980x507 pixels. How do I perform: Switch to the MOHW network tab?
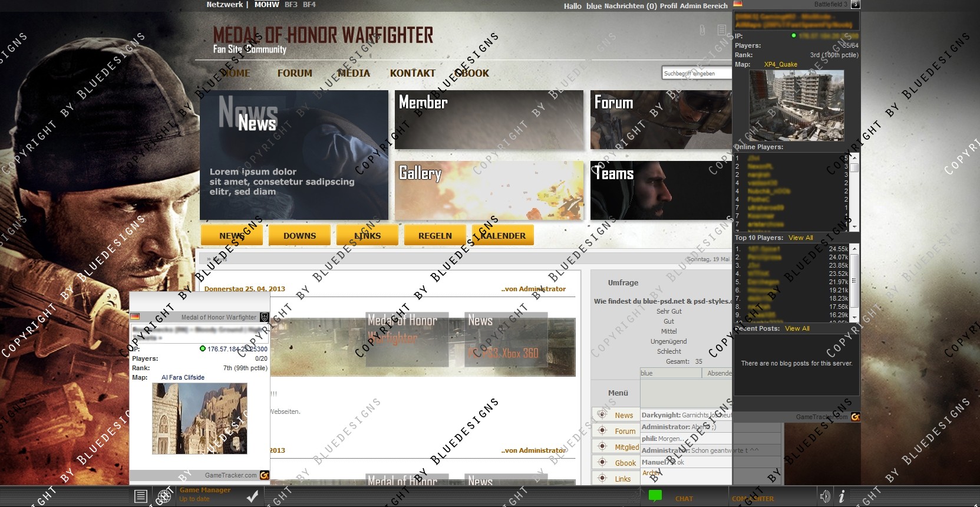tap(266, 4)
